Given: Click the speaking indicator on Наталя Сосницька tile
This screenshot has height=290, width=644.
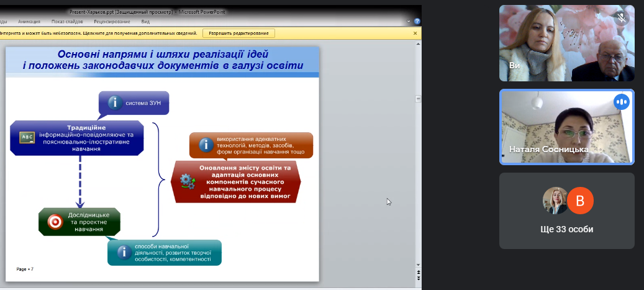Looking at the screenshot, I should [x=622, y=102].
